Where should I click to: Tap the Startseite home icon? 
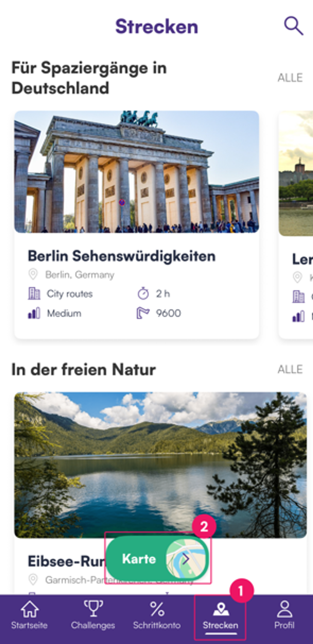(30, 609)
